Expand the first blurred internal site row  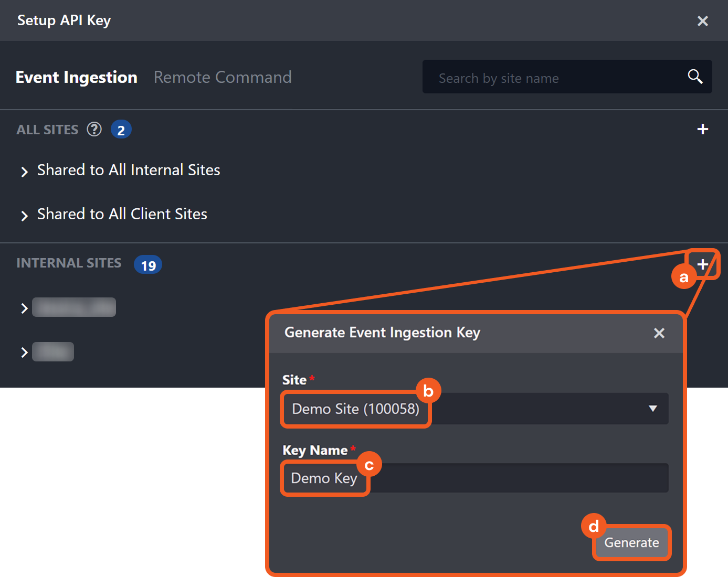click(24, 308)
